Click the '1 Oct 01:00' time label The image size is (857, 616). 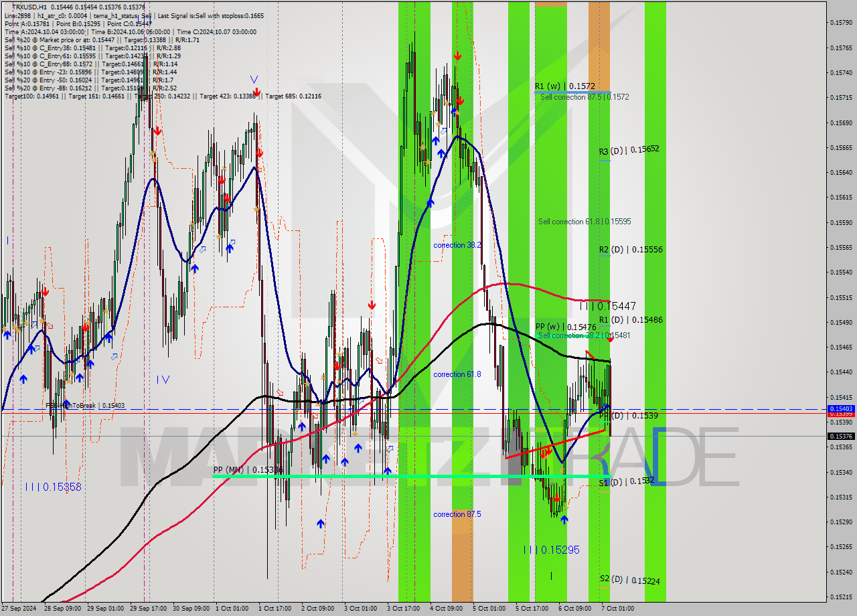[x=231, y=609]
